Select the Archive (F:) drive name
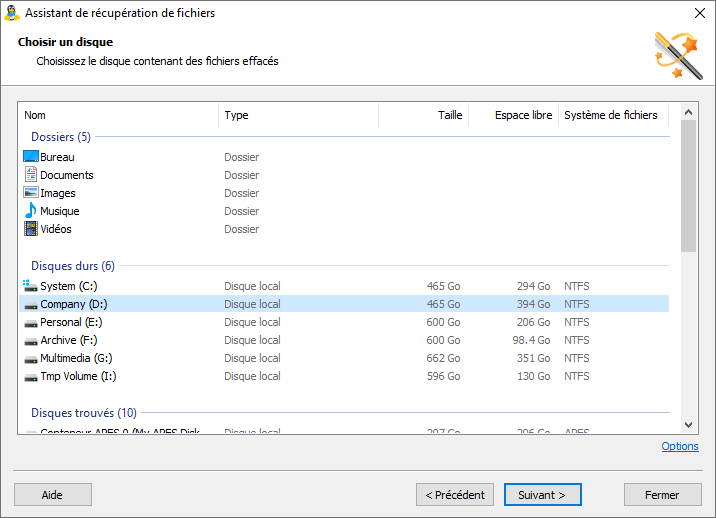This screenshot has height=518, width=716. [68, 340]
